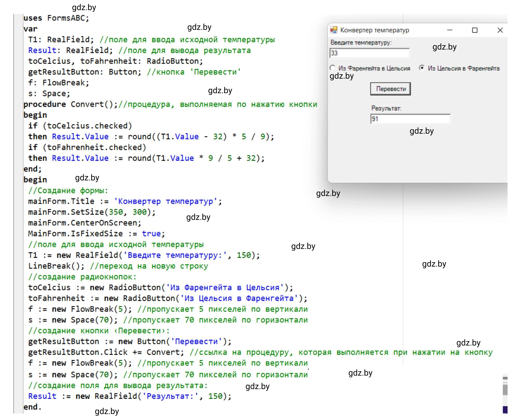Click the 'mainForm.CenterOnScreen;' line
This screenshot has height=420, width=526.
pyautogui.click(x=85, y=223)
